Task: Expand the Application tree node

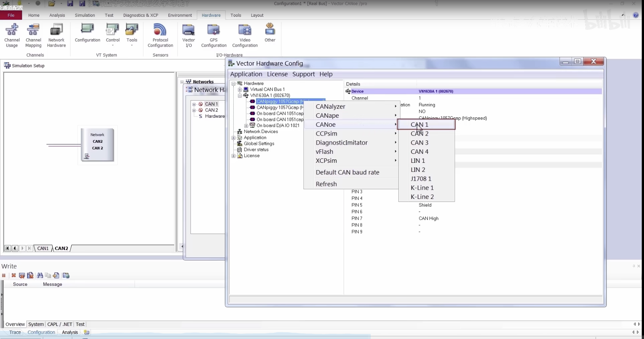Action: [x=234, y=137]
